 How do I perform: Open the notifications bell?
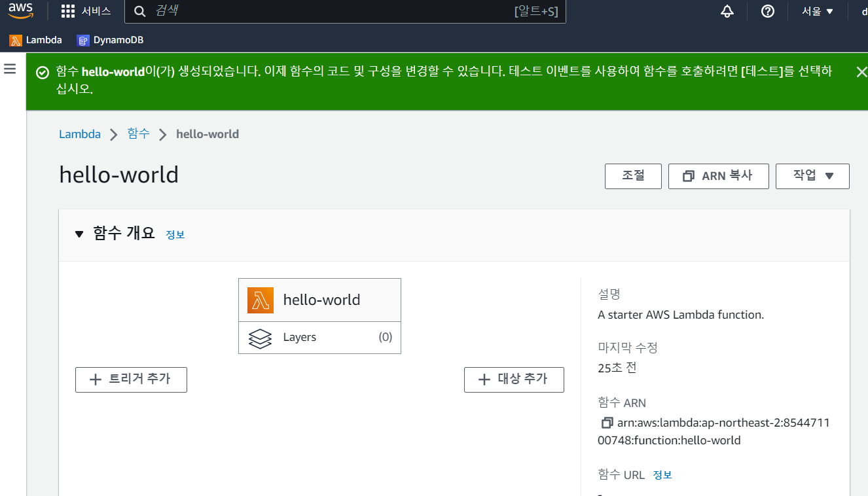(727, 11)
